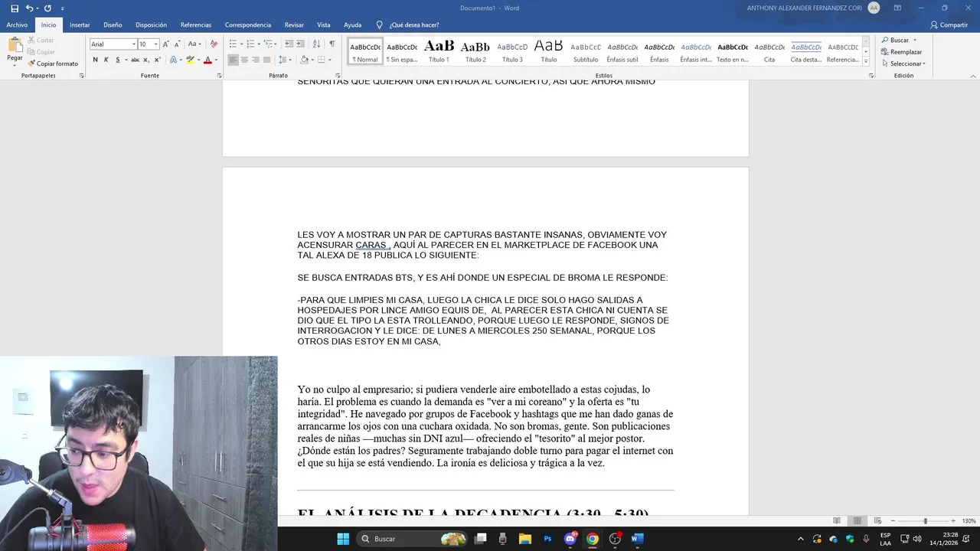Click the Redo (repeat) icon
Image resolution: width=980 pixels, height=551 pixels.
point(47,8)
